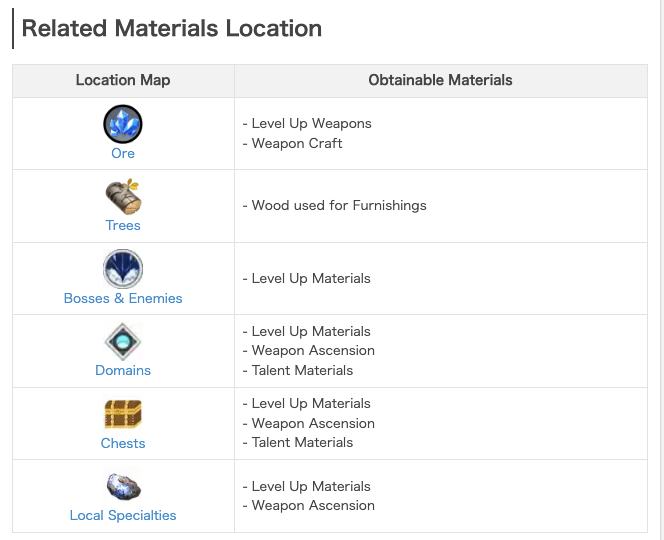Screen dimensions: 664x540
Task: Click the Level Up Weapons entry
Action: [311, 124]
